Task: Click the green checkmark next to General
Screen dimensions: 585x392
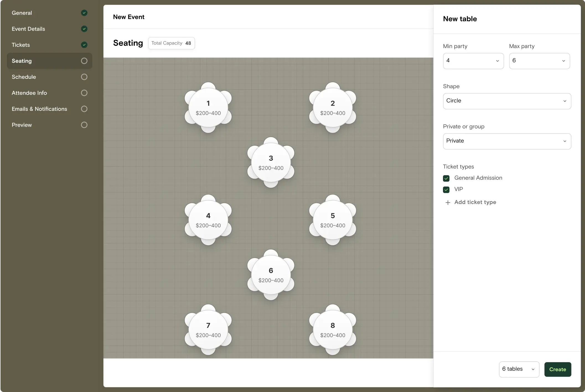Action: (x=84, y=13)
